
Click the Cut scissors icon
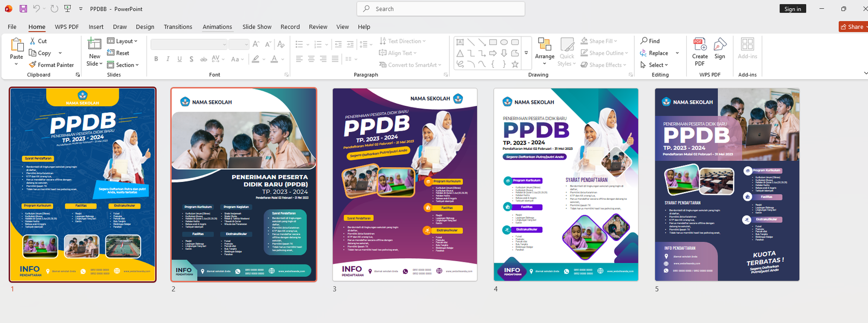point(33,41)
